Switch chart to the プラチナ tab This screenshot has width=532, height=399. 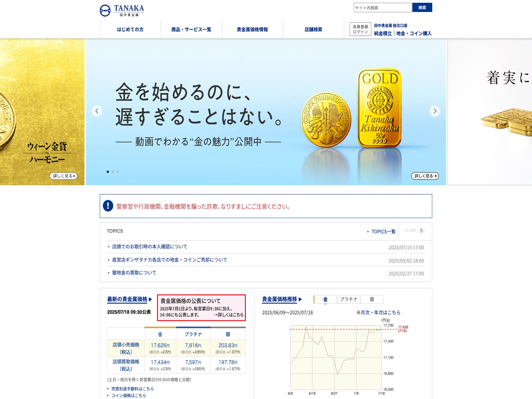(x=349, y=299)
